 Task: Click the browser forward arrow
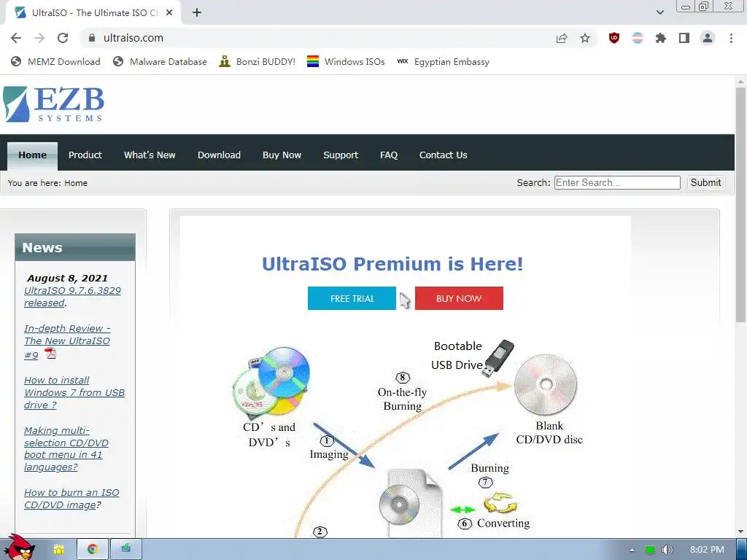(39, 38)
